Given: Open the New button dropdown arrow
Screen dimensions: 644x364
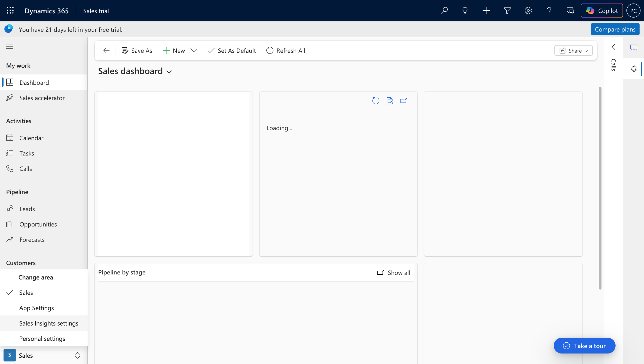Looking at the screenshot, I should pyautogui.click(x=194, y=51).
